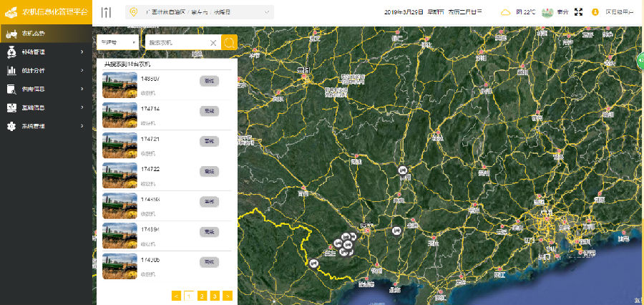
Task: Click the northernmost tractor marker on the map
Action: point(402,170)
